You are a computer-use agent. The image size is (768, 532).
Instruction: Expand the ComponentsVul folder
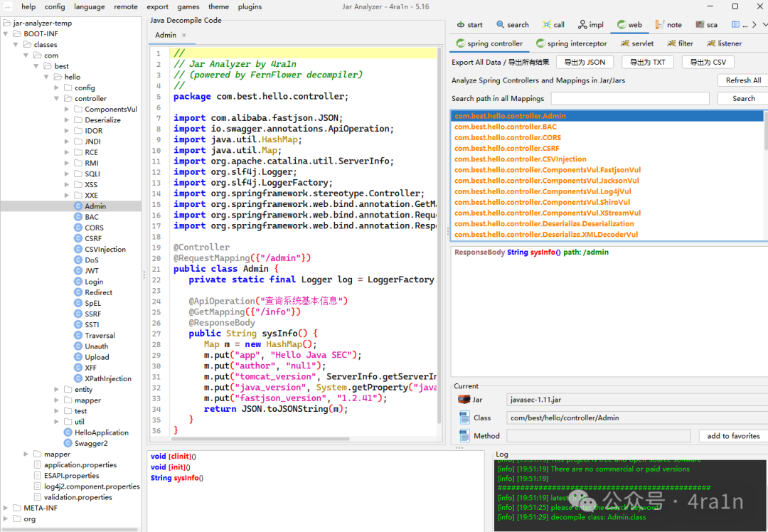pyautogui.click(x=68, y=109)
